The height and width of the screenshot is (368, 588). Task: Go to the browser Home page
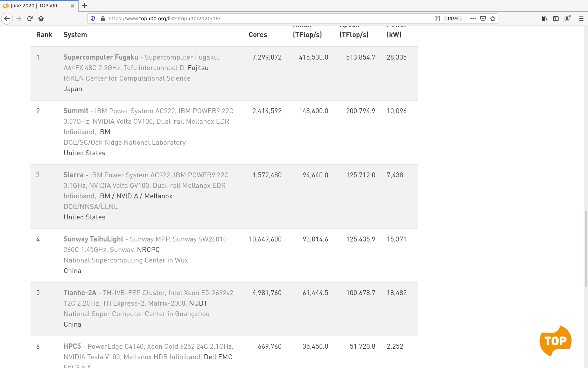pyautogui.click(x=41, y=19)
